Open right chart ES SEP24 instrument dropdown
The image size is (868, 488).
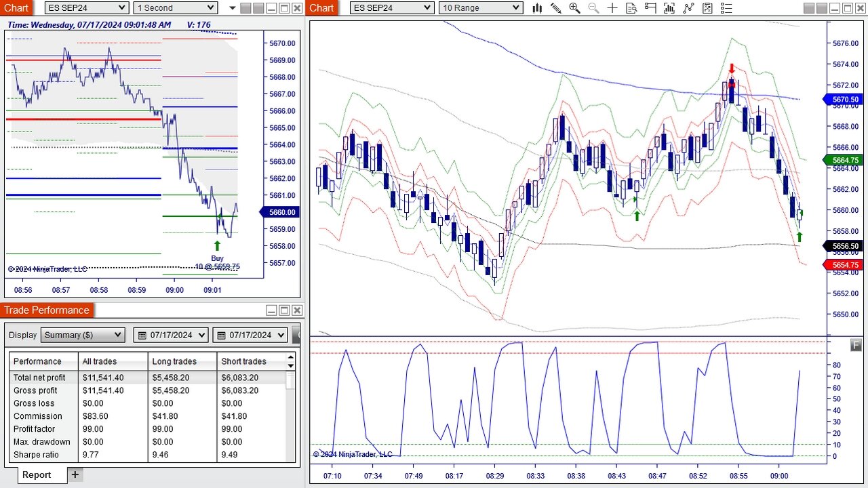coord(392,8)
